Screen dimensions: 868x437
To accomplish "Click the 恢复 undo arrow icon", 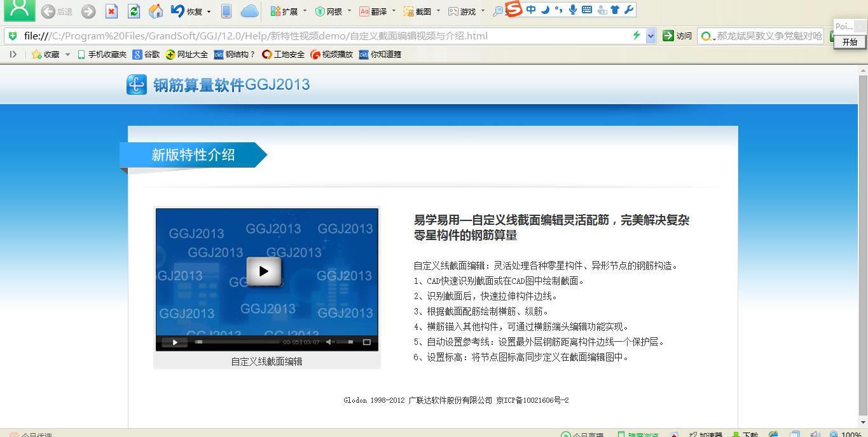I will click(x=177, y=11).
